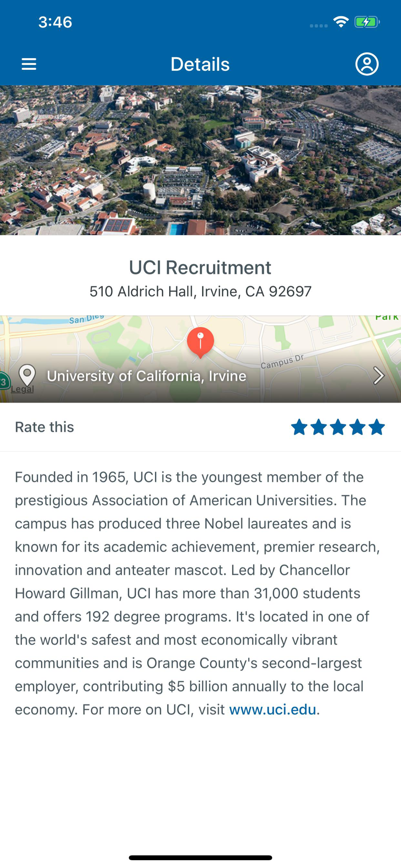Open the user profile icon
This screenshot has height=868, width=401.
[367, 64]
